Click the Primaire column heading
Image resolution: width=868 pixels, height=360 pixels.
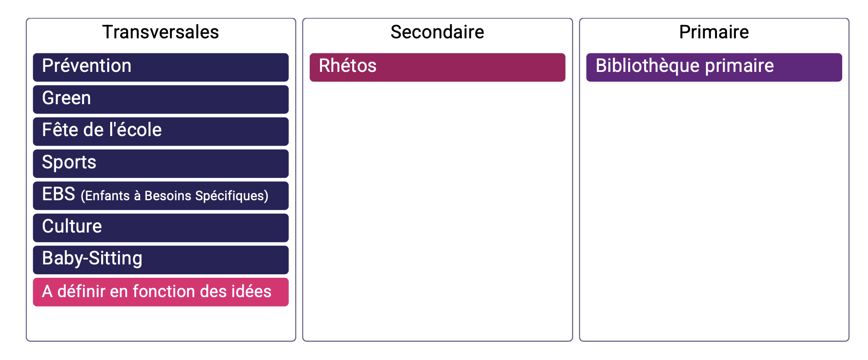714,32
